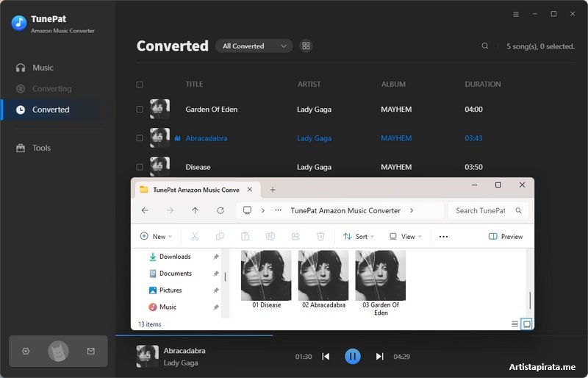Show hidden breadcrumb path ellipsis
The height and width of the screenshot is (378, 588).
coord(278,210)
